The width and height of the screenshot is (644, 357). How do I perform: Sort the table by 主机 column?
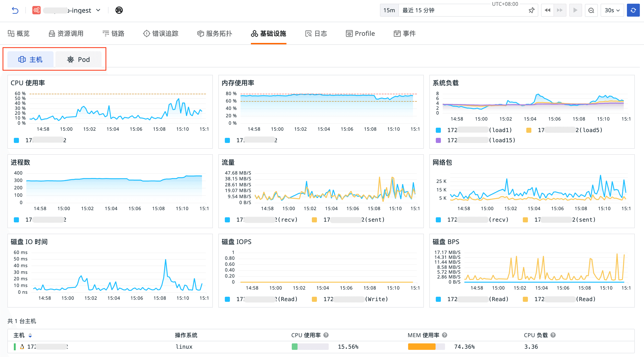click(x=30, y=335)
